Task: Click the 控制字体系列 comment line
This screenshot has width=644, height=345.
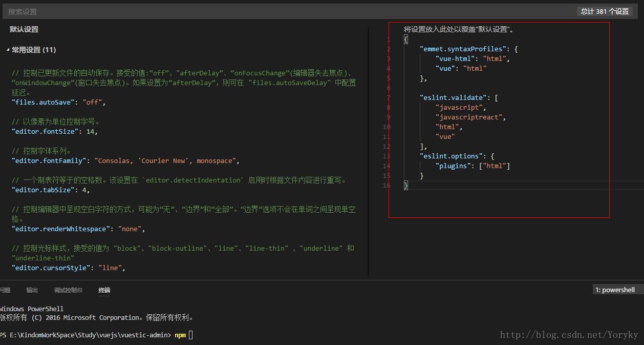Action: coord(42,151)
